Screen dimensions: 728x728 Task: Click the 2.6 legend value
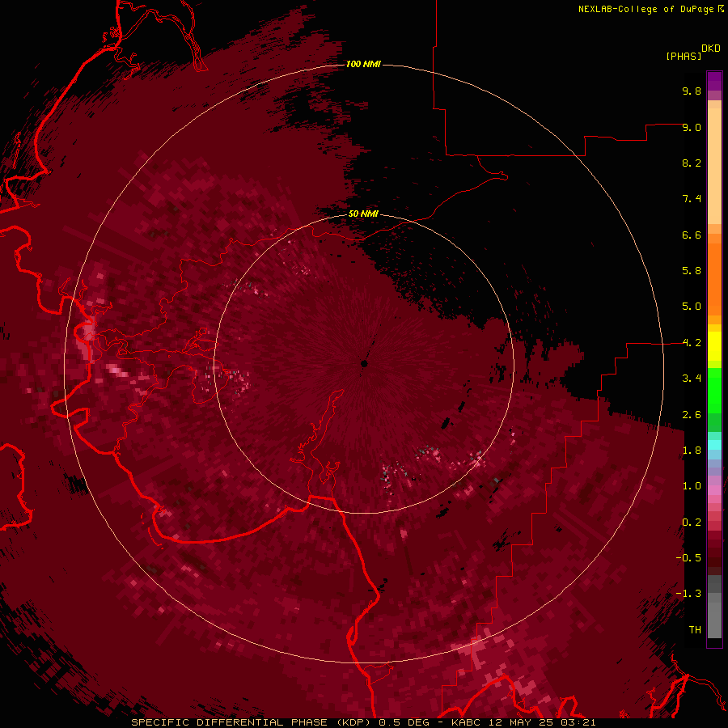(692, 415)
